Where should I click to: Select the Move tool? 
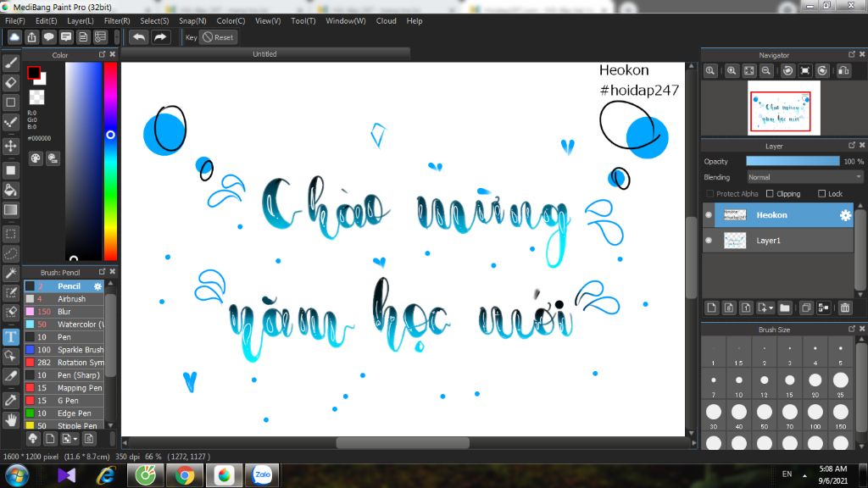[x=10, y=146]
